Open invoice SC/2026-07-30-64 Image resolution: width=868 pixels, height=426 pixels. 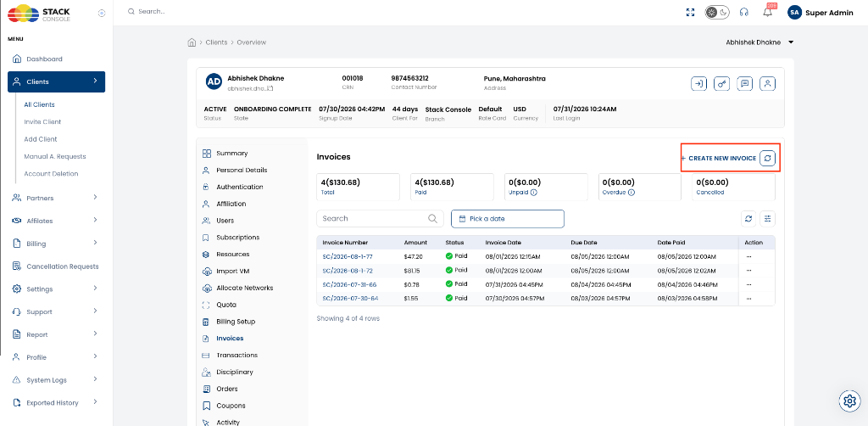[x=350, y=298]
